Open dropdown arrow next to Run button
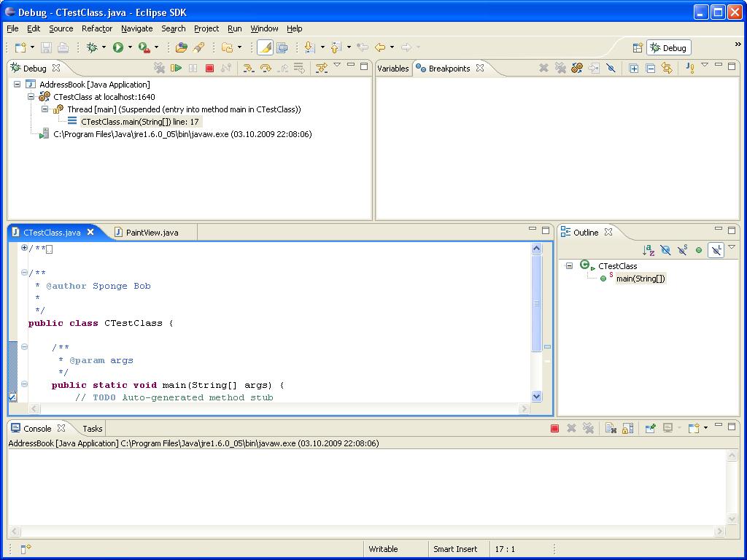The height and width of the screenshot is (560, 747). [x=130, y=47]
